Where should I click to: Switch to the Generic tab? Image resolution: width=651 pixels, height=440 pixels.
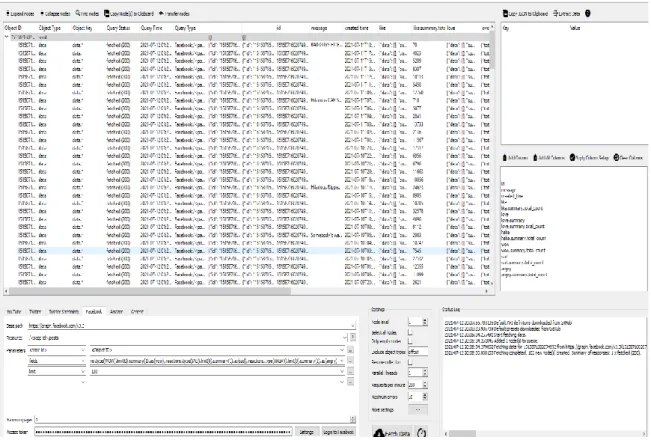coord(137,312)
